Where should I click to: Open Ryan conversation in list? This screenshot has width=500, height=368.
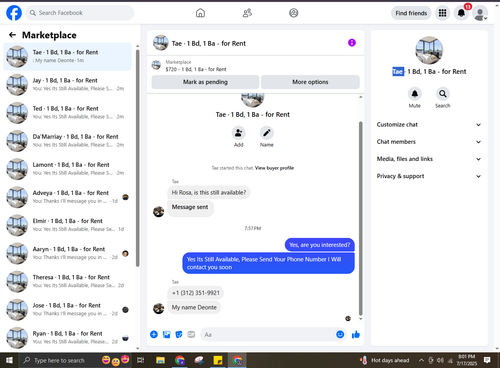68,338
